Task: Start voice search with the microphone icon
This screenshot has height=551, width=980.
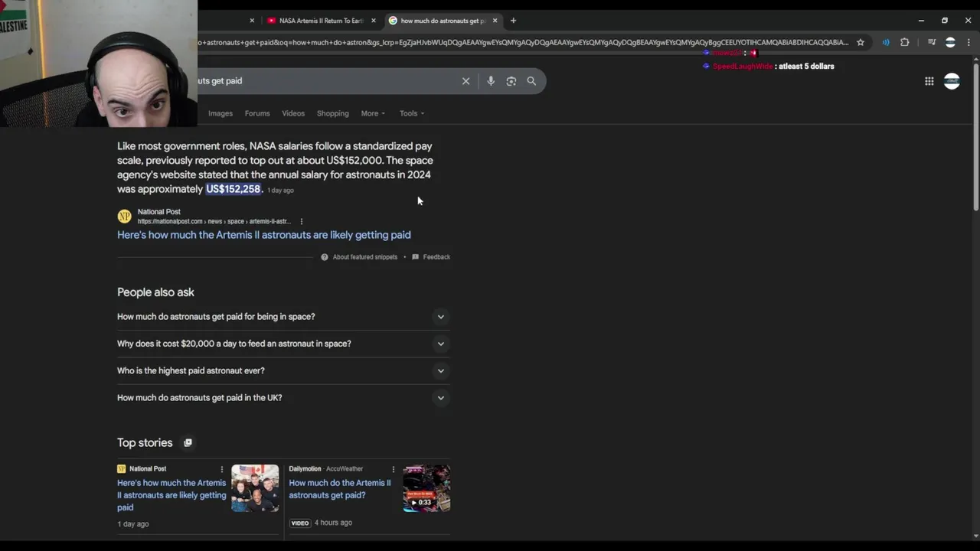Action: pyautogui.click(x=491, y=81)
